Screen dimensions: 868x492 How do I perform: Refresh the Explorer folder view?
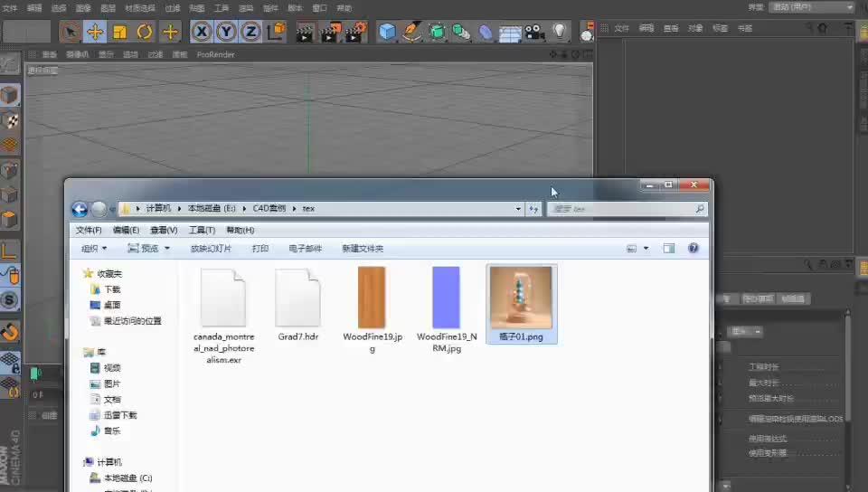(533, 209)
